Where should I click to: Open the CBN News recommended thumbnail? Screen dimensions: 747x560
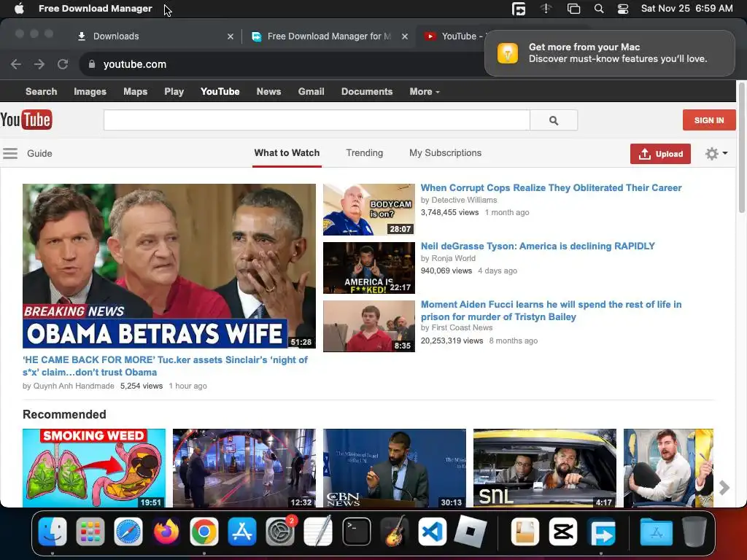[x=395, y=468]
